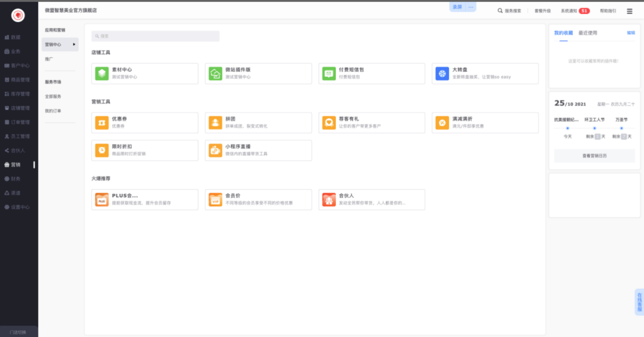Viewport: 644px width, 337px height.
Task: Click the 微站插件版 icon
Action: pos(215,74)
